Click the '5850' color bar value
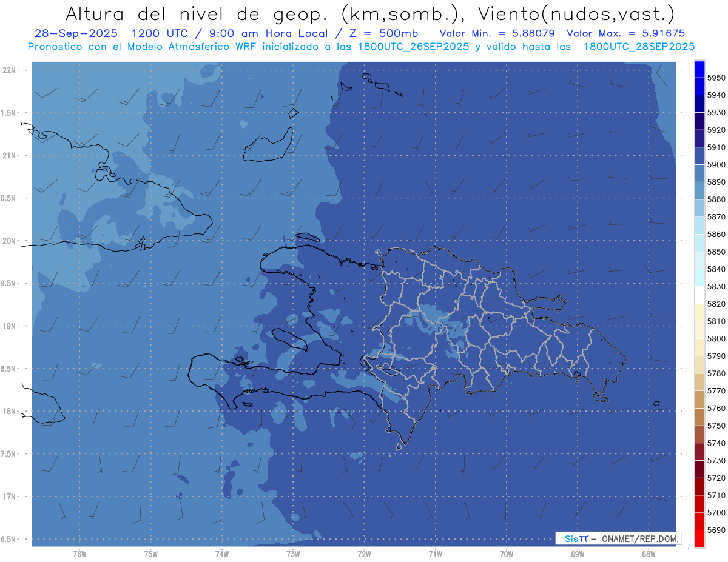The width and height of the screenshot is (728, 562). point(716,252)
